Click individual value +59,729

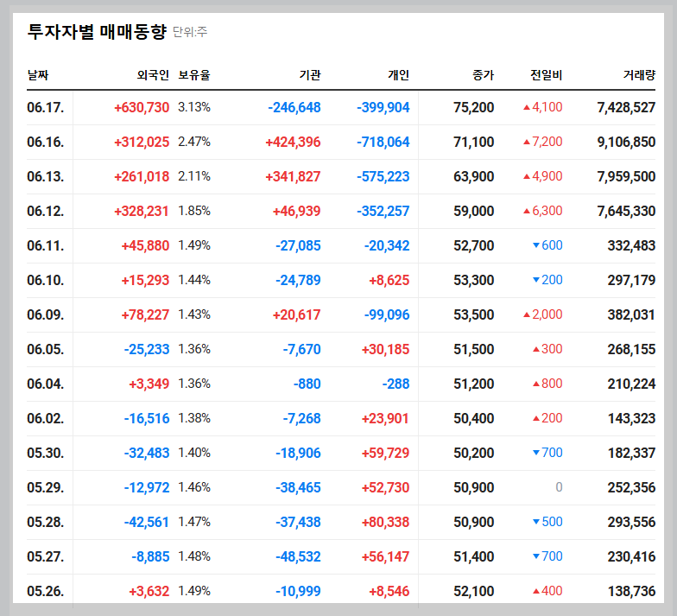tap(385, 453)
